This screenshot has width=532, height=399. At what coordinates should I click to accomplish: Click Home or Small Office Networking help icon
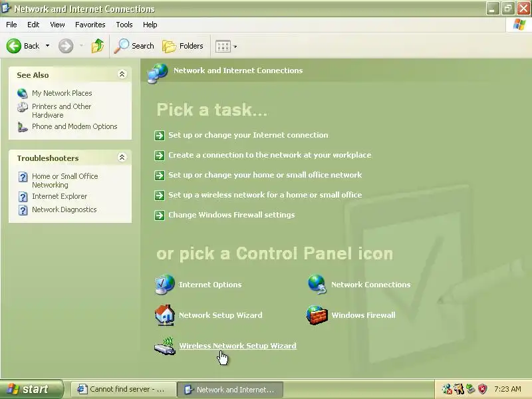[23, 177]
